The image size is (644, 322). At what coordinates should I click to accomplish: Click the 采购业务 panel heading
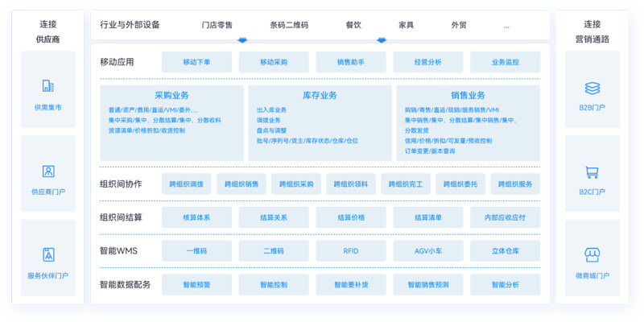click(171, 95)
